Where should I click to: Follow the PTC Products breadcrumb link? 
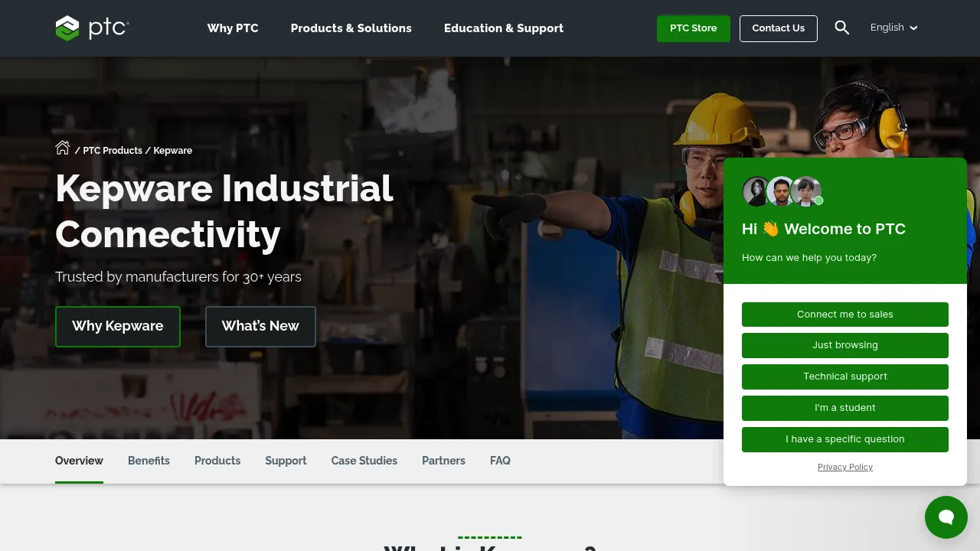coord(113,151)
